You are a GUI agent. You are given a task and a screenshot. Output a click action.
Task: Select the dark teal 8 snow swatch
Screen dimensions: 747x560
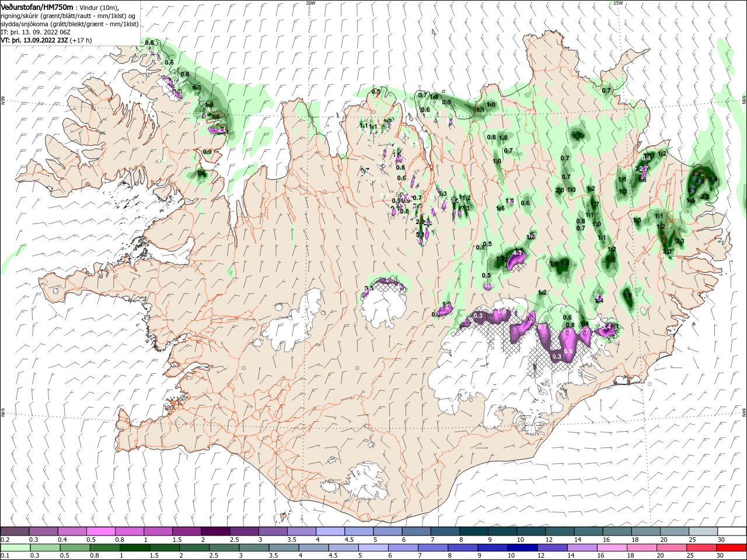[473, 531]
